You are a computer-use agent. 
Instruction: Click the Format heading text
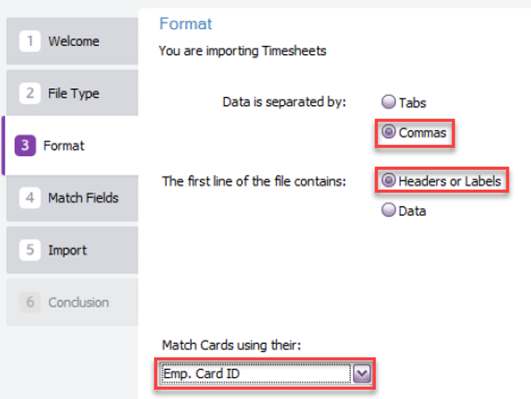click(186, 24)
